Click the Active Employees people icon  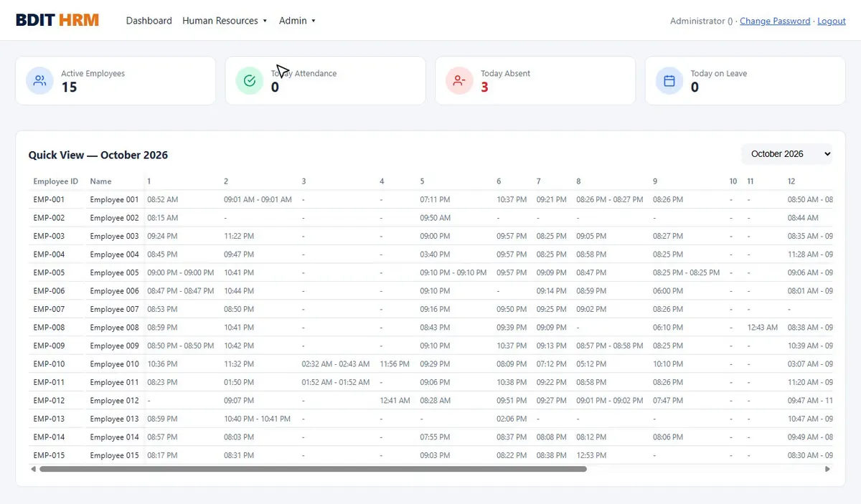point(40,80)
